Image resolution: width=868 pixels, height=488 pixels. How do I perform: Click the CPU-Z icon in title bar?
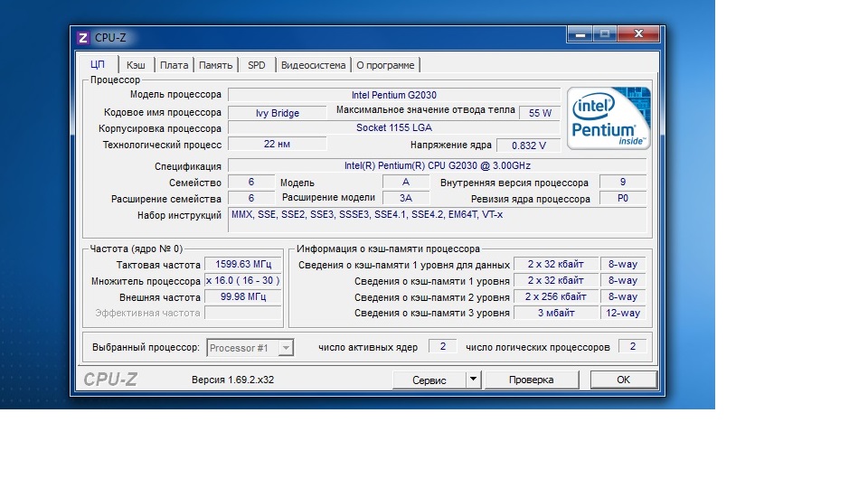click(83, 37)
